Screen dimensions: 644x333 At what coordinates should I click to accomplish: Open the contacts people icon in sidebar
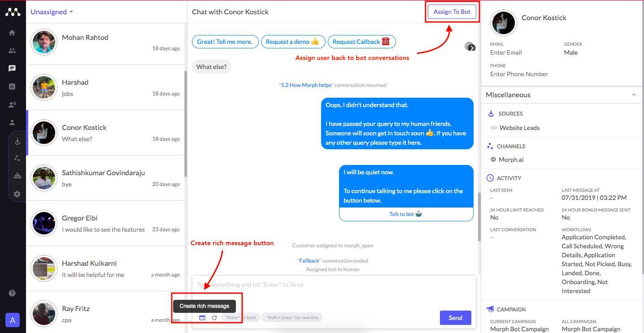coord(12,51)
